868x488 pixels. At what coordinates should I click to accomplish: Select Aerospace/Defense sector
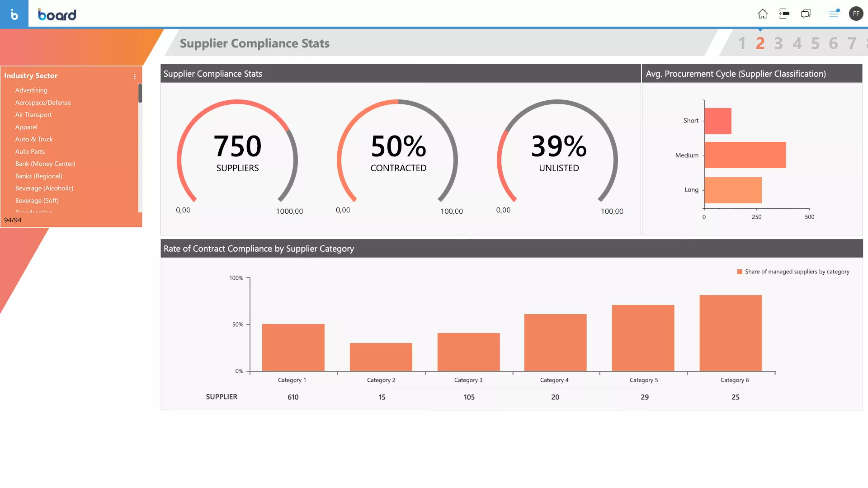point(43,103)
